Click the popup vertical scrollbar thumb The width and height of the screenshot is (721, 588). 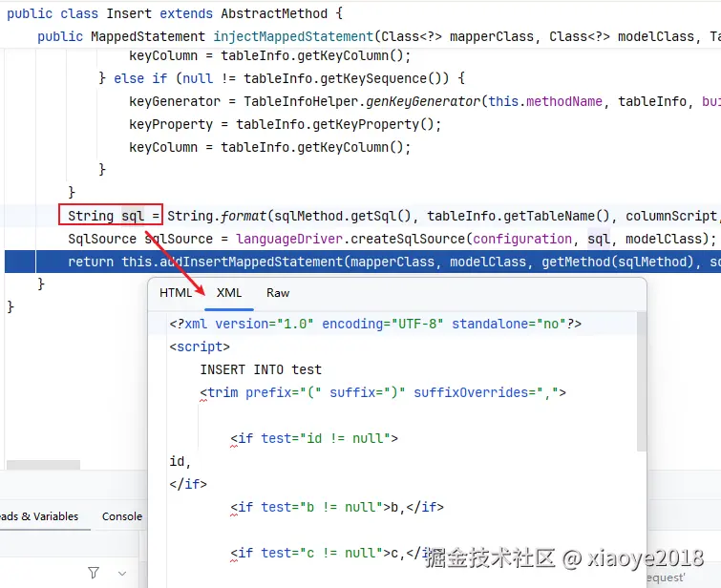642,382
